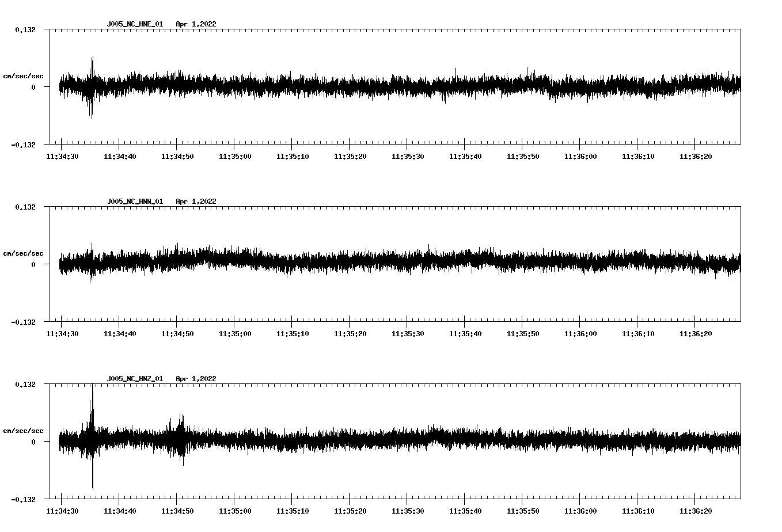The width and height of the screenshot is (782, 532).
Task: Click the 11:36:10 time label under HNN plot
Action: (638, 334)
